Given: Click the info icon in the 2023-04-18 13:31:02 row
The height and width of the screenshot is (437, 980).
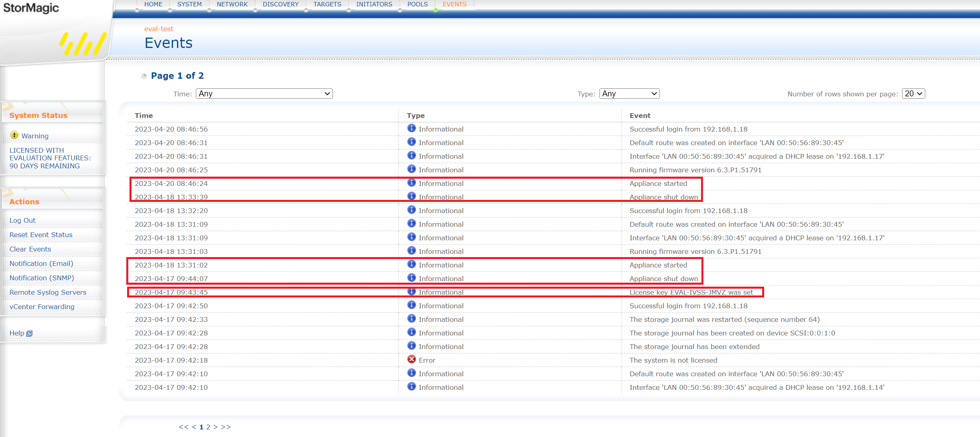Looking at the screenshot, I should pyautogui.click(x=411, y=264).
